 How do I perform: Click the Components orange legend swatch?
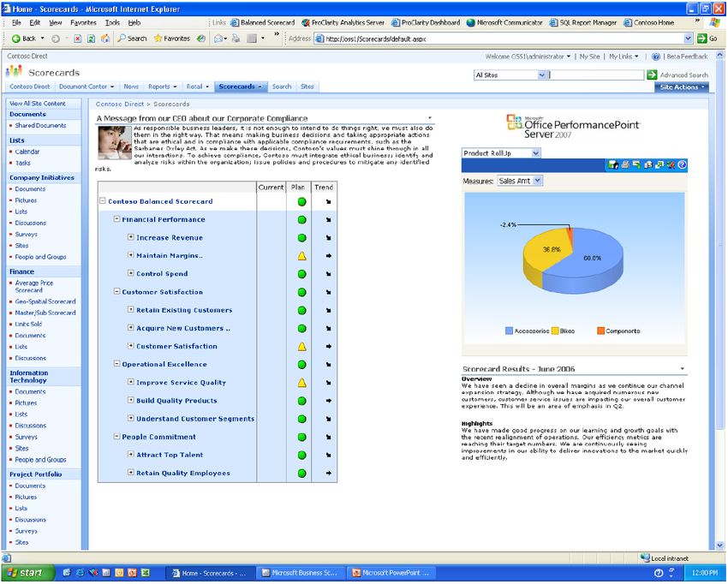click(x=600, y=331)
